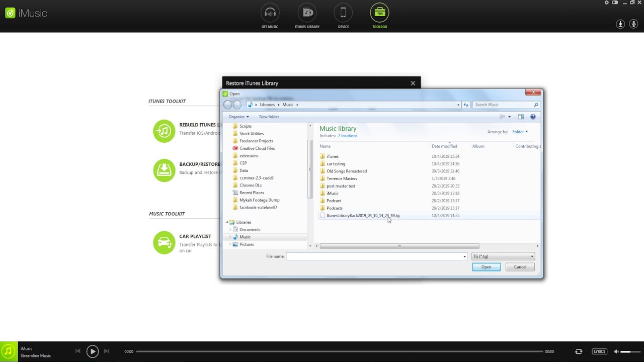Image resolution: width=644 pixels, height=362 pixels.
Task: Go forward in the Open dialog
Action: (x=237, y=105)
